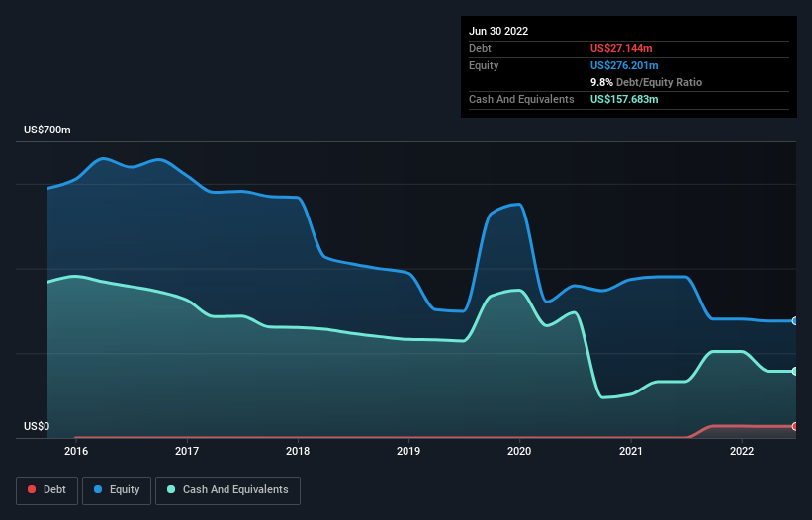
Task: Click the US$27.144m Debt value in tooltip
Action: [x=621, y=48]
